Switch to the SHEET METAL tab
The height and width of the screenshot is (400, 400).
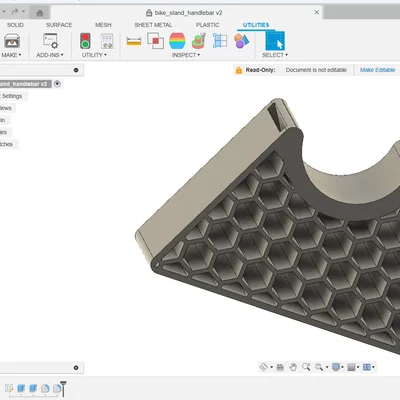coord(153,25)
